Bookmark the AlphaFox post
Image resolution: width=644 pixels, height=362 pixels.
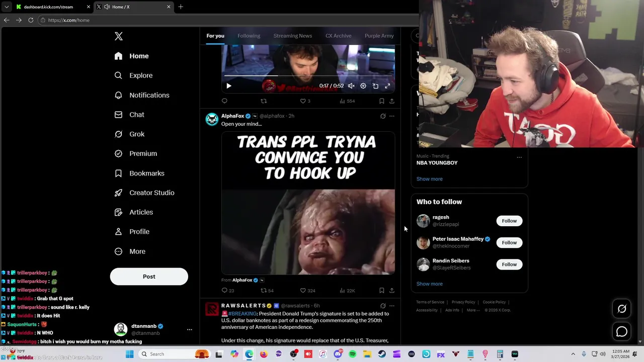(382, 291)
